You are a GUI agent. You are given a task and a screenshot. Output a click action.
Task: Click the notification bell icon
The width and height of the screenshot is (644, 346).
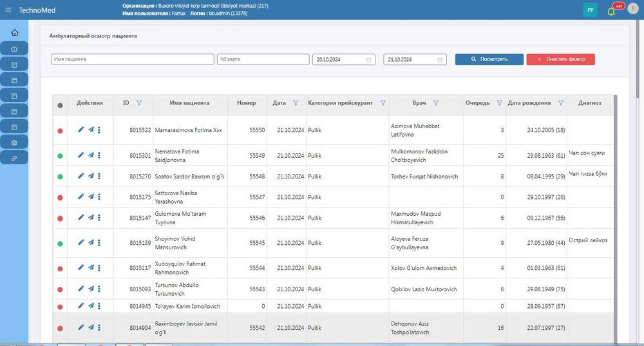point(611,11)
